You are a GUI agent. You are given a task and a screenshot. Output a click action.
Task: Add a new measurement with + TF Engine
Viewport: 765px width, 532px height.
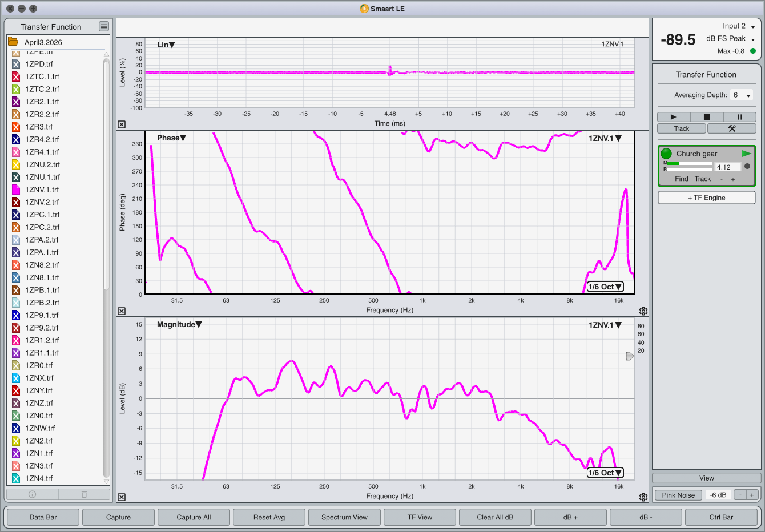[x=707, y=198]
